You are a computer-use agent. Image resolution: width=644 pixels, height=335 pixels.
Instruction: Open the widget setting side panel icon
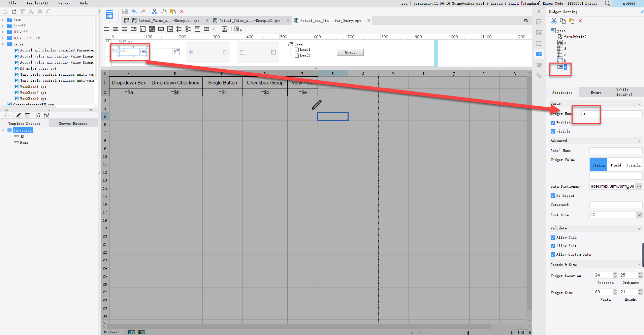click(x=539, y=54)
